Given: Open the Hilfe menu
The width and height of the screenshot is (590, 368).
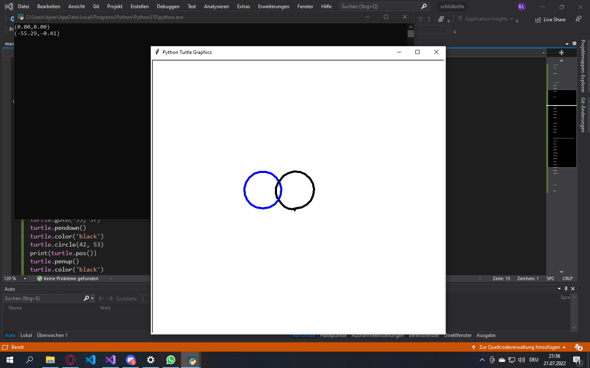Looking at the screenshot, I should (326, 6).
